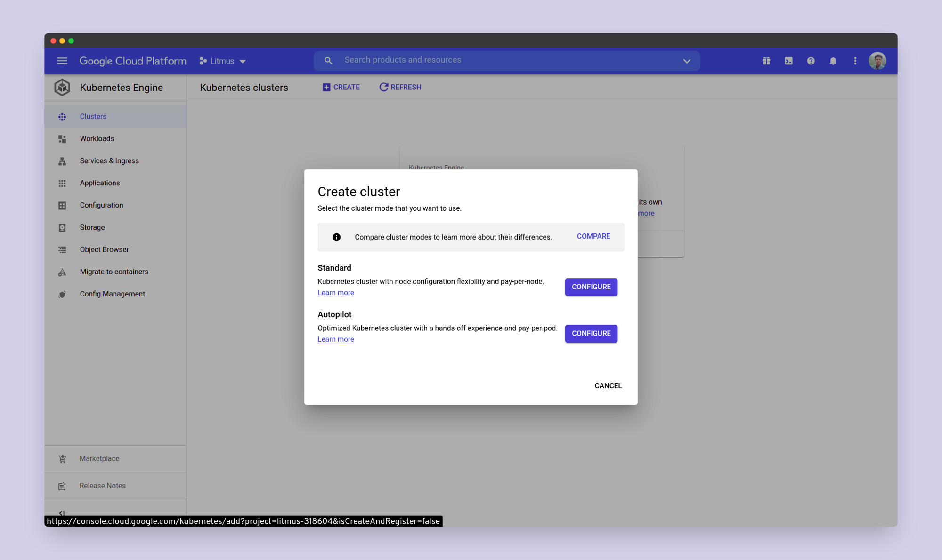The image size is (942, 560).
Task: Open Services & Ingress page
Action: click(115, 160)
